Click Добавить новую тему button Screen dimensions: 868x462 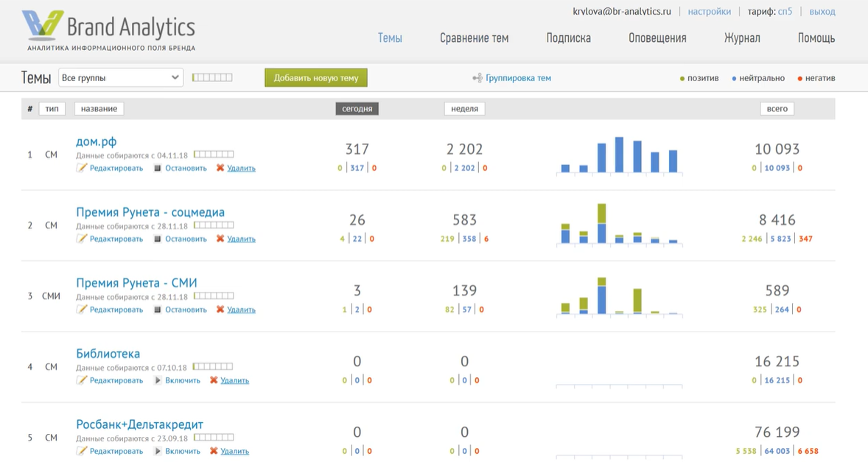(x=316, y=78)
